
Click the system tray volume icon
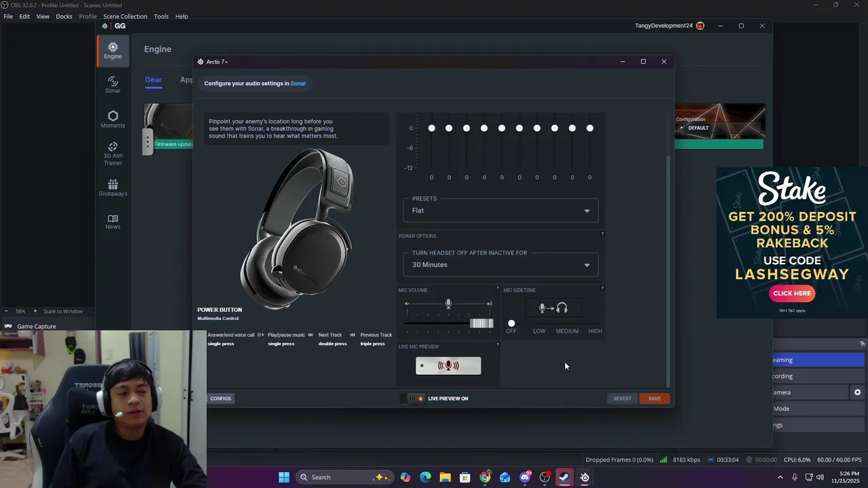tap(820, 477)
